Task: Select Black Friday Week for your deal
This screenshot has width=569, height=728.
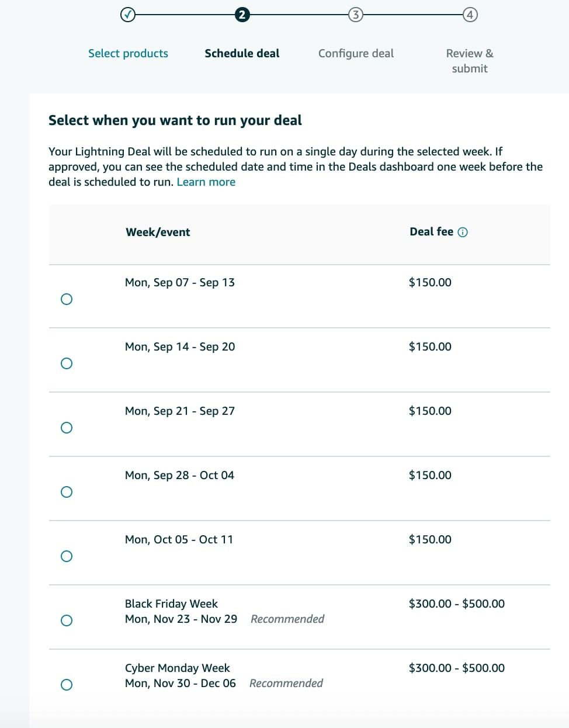Action: coord(67,620)
